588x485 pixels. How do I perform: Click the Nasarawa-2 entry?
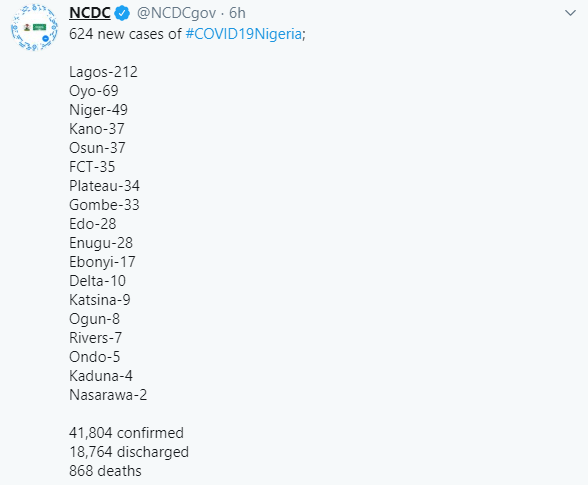point(108,395)
